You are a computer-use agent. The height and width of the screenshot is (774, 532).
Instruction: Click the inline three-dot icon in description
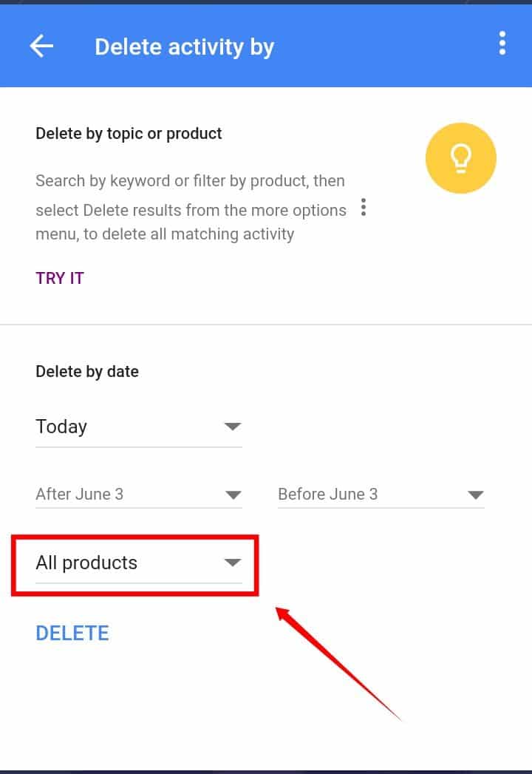[x=364, y=207]
